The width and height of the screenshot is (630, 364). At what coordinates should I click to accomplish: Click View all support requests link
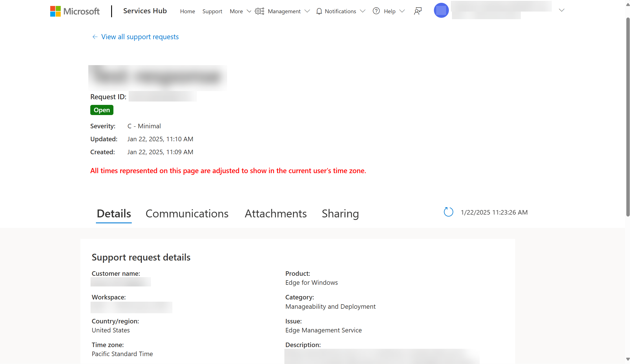click(x=140, y=37)
